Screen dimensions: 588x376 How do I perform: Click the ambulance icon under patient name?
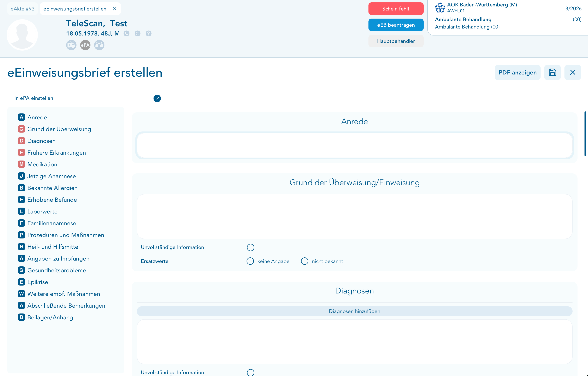click(71, 45)
